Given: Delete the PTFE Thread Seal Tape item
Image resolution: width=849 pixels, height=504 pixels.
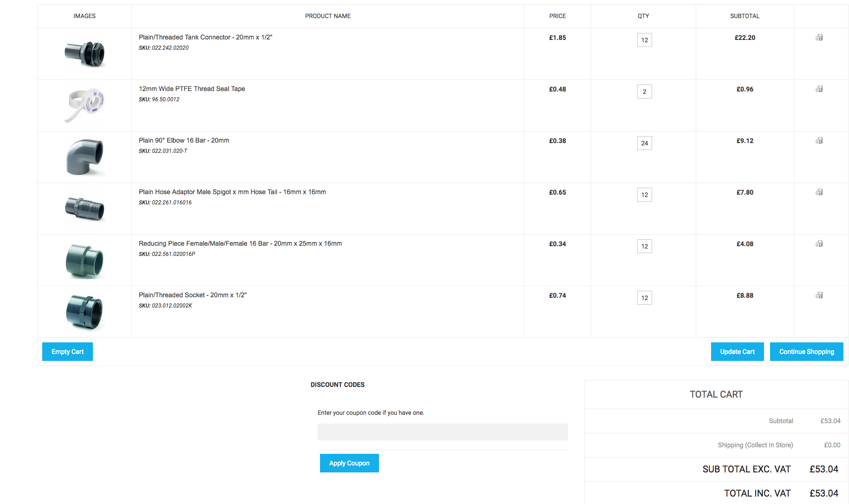Looking at the screenshot, I should click(x=819, y=89).
